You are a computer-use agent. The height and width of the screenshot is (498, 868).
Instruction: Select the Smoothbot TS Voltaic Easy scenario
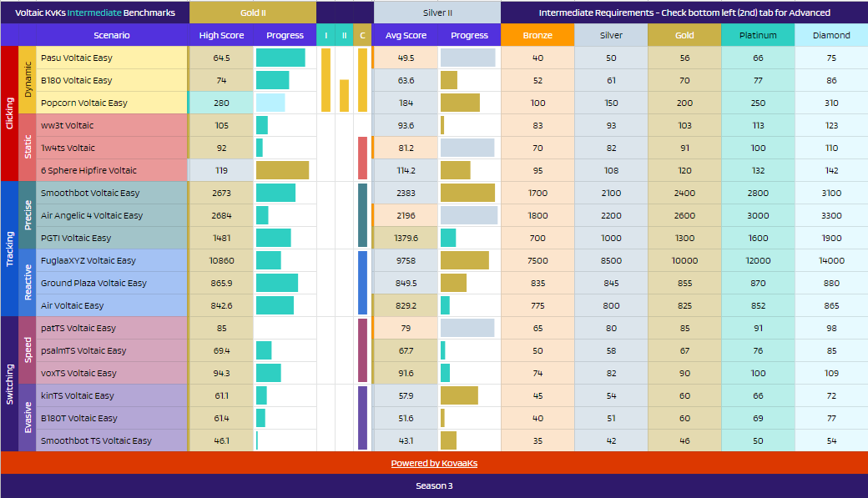[111, 440]
